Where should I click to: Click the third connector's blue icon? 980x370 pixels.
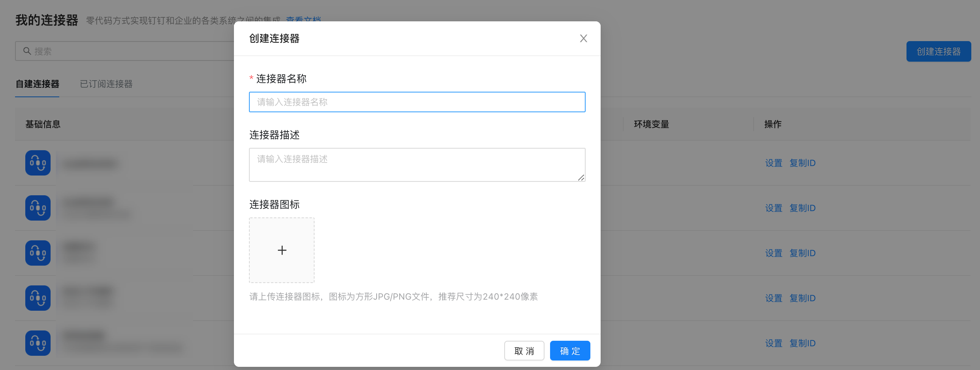38,253
